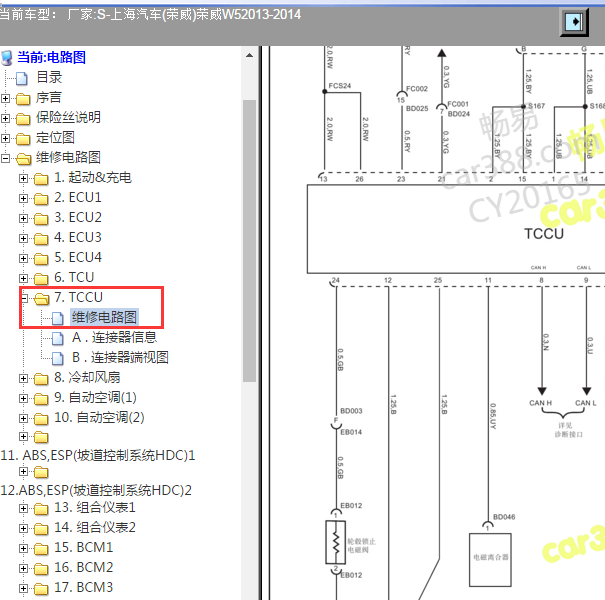
Task: Select the highlighted 维修电路图 page under TCCU
Action: pos(104,317)
